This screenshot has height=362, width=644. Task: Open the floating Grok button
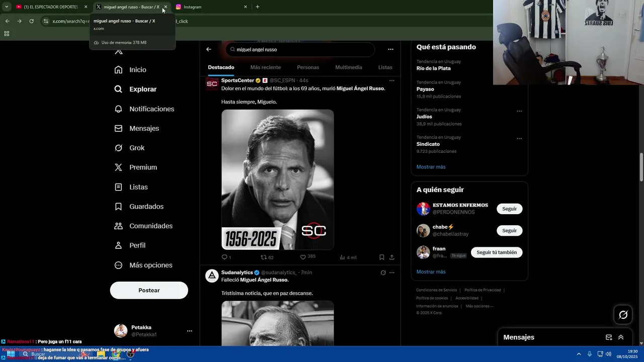click(623, 315)
